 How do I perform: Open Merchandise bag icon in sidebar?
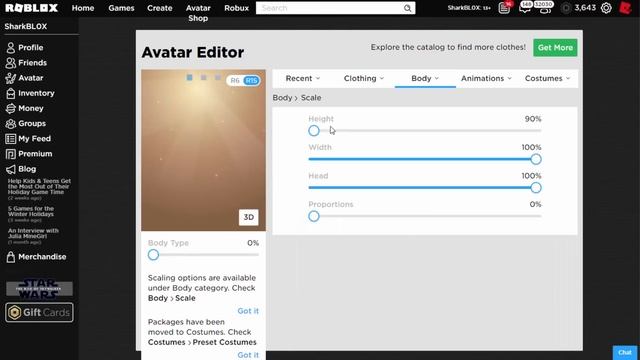(11, 257)
